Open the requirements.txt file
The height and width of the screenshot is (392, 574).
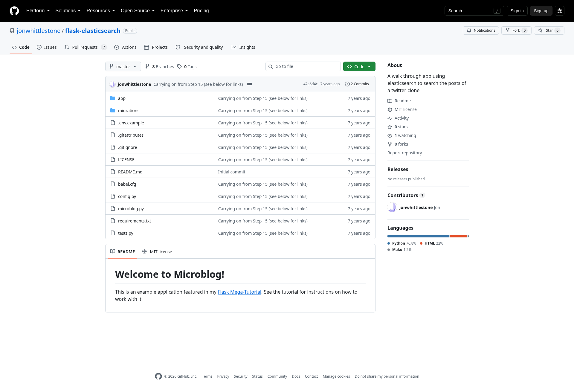coord(135,221)
